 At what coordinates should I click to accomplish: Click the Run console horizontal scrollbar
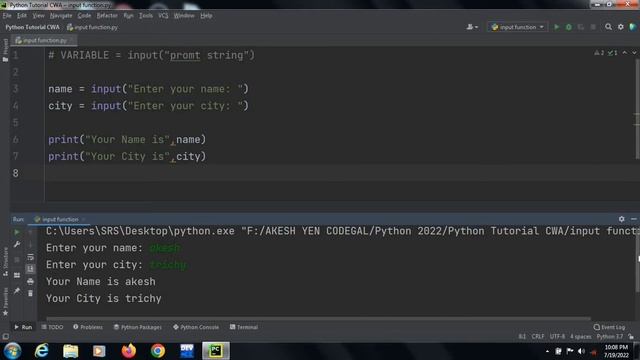click(x=318, y=318)
